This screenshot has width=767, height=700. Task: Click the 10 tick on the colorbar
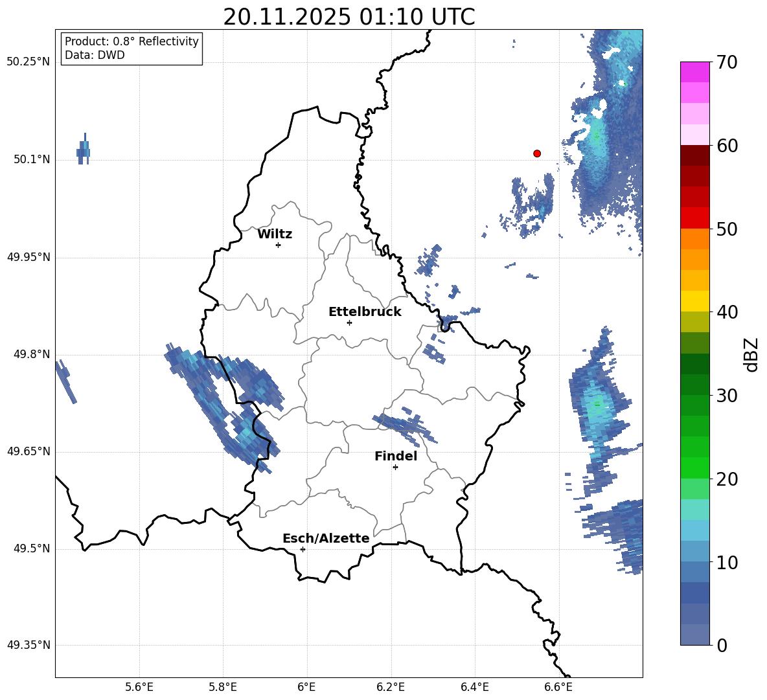pos(727,562)
